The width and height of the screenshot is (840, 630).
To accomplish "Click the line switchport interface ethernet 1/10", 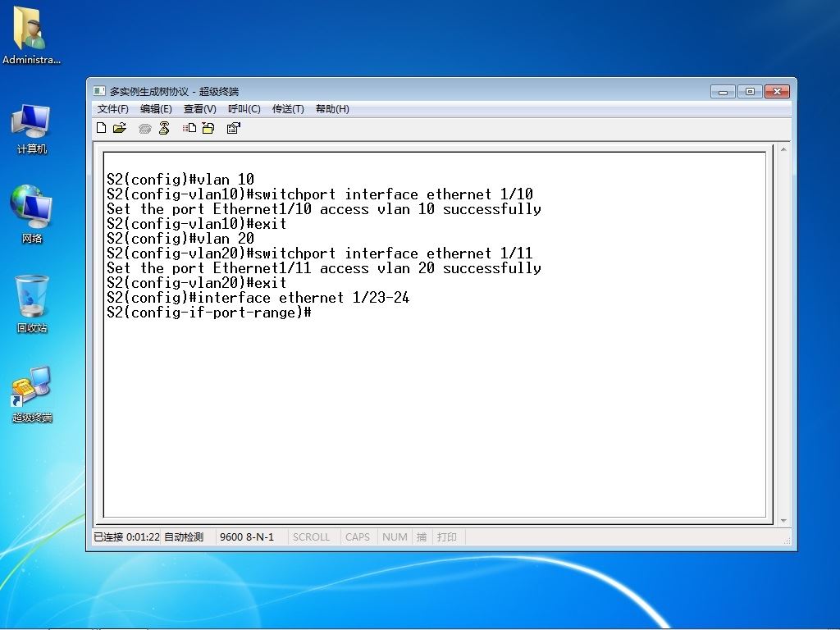I will pyautogui.click(x=394, y=194).
